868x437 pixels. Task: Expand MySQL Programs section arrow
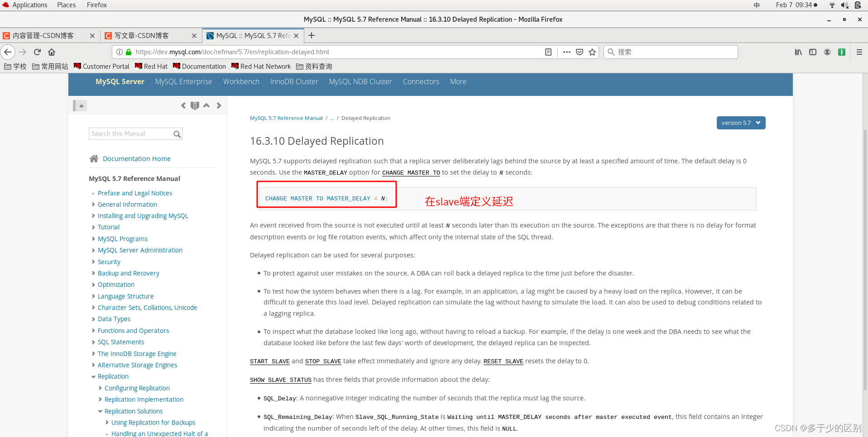coord(93,239)
